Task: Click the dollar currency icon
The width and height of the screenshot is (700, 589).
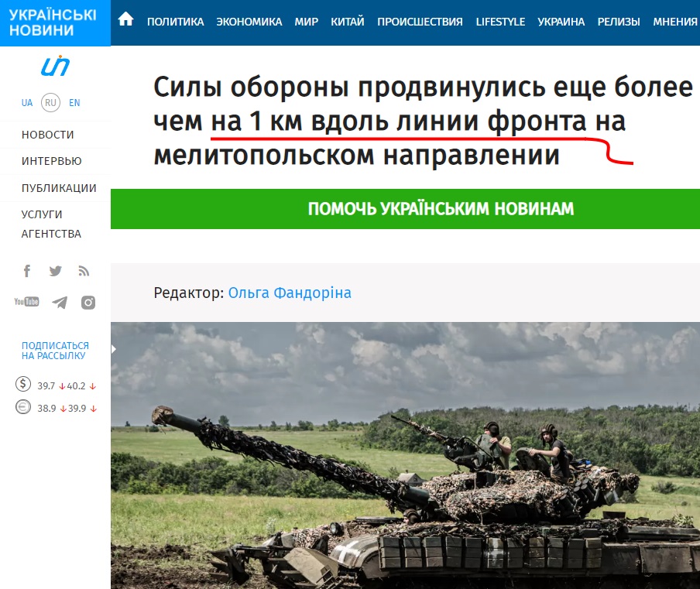Action: pyautogui.click(x=23, y=384)
